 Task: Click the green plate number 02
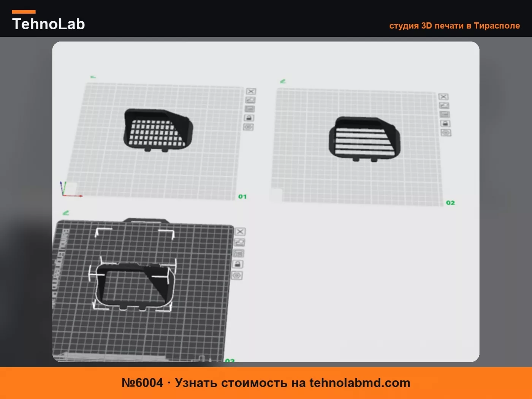[450, 203]
